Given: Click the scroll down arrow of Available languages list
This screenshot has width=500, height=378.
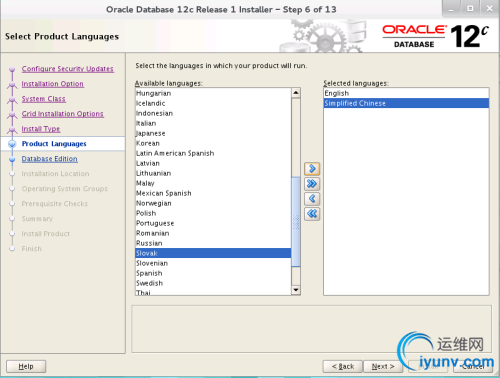Looking at the screenshot, I should [x=296, y=290].
